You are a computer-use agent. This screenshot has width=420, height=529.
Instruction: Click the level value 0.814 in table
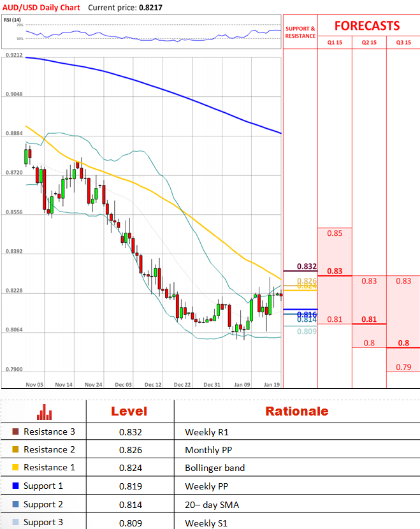[x=131, y=505]
